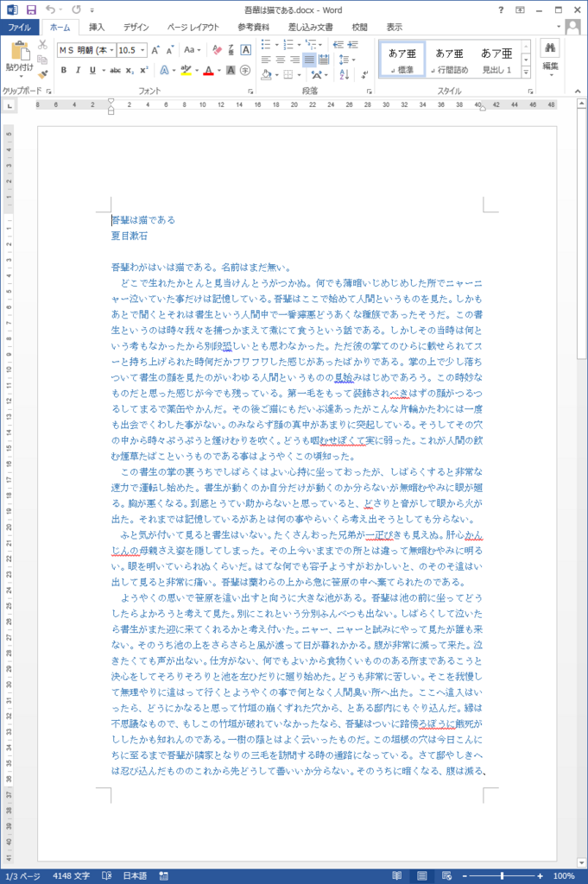Switch to the ページ レイアウト tab
The image size is (588, 884).
(193, 27)
